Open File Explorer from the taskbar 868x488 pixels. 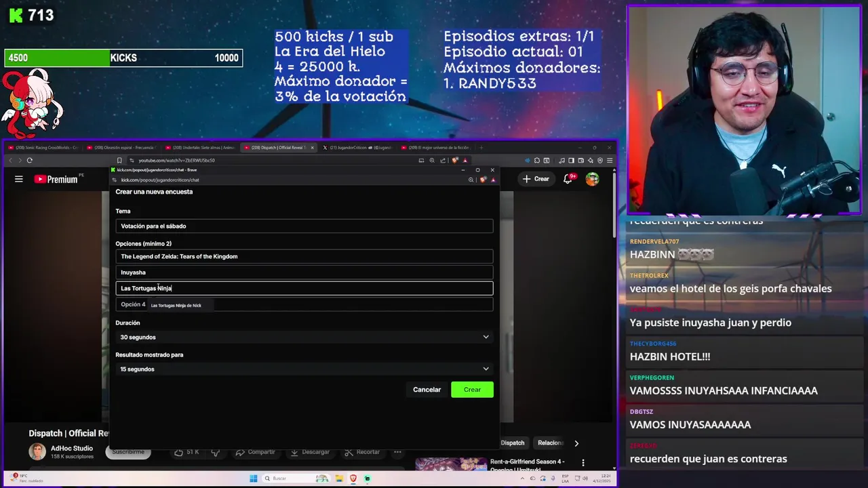[339, 479]
